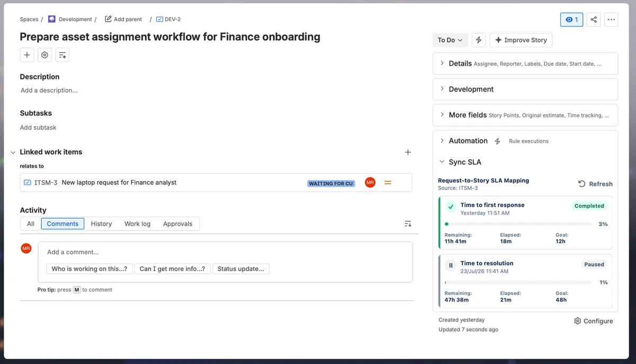Viewport: 636px width, 364px height.
Task: Choose 'Who is working on this...?' suggestion
Action: [x=89, y=269]
